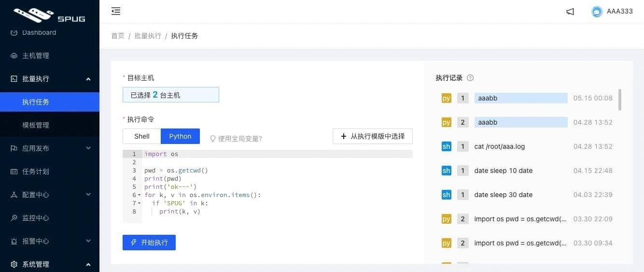The height and width of the screenshot is (272, 644).
Task: Click help icon beside 执行记录
Action: [x=470, y=78]
